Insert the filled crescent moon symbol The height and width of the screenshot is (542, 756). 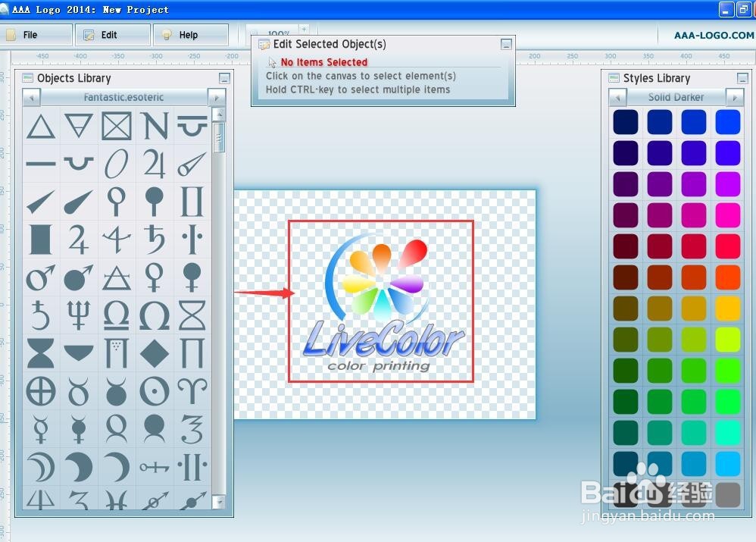point(79,467)
